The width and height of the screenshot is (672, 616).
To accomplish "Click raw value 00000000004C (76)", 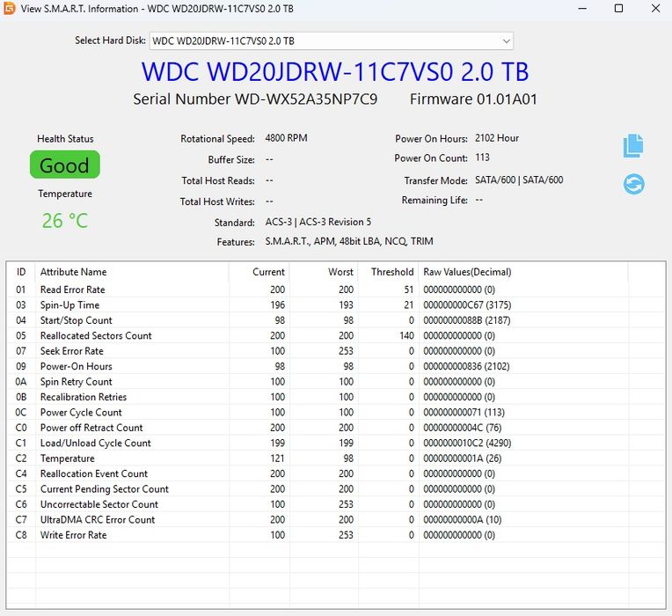I will (x=463, y=428).
